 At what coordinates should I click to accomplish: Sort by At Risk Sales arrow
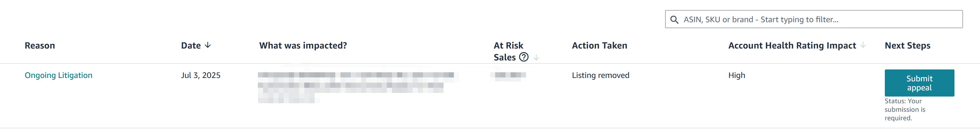click(536, 57)
